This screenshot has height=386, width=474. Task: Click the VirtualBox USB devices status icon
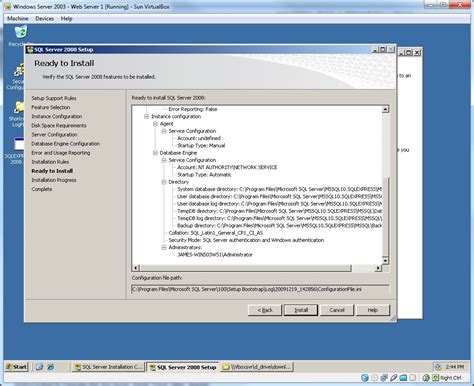(x=394, y=378)
